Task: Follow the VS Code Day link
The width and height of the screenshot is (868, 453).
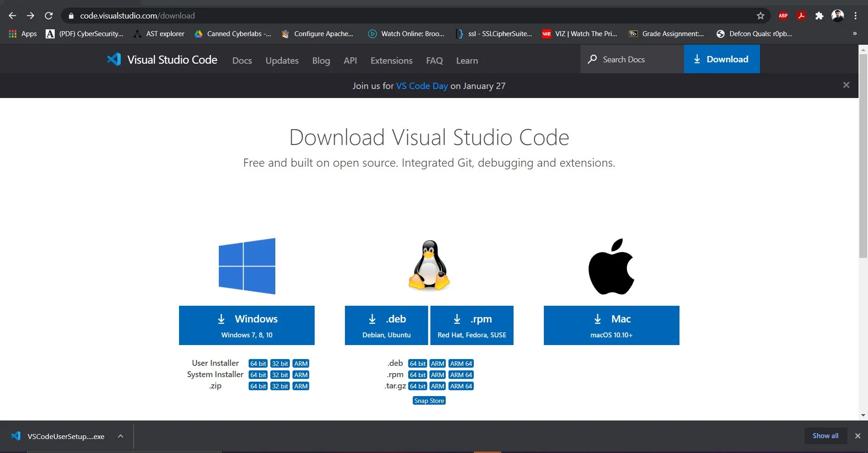Action: coord(422,86)
